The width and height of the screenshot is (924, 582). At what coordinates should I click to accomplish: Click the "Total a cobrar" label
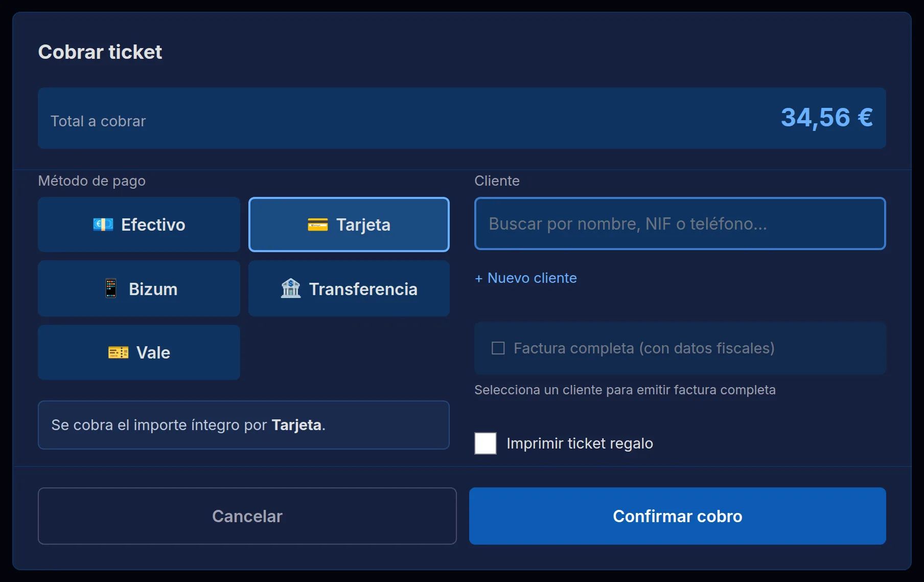pos(98,121)
